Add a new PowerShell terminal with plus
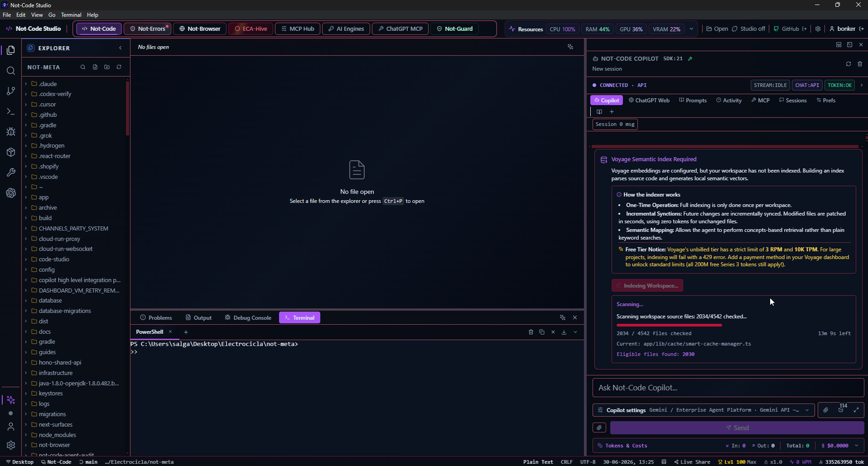 186,332
